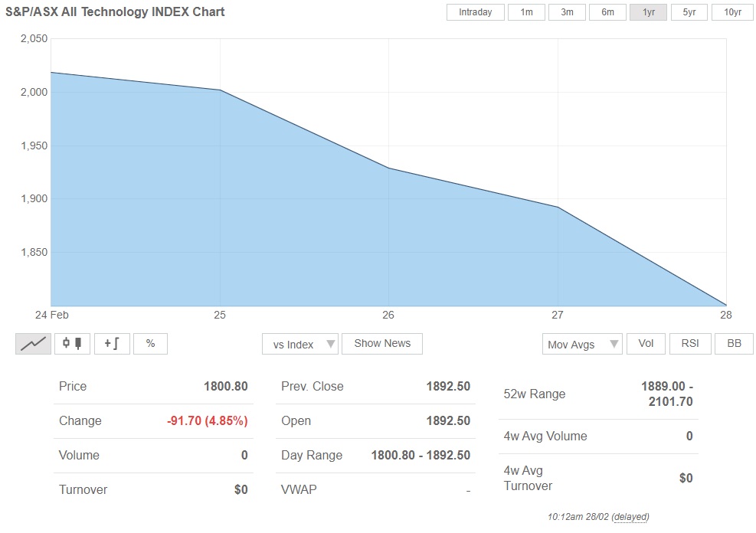The width and height of the screenshot is (756, 533).
Task: Click the 27 data point on chart
Action: pos(558,208)
